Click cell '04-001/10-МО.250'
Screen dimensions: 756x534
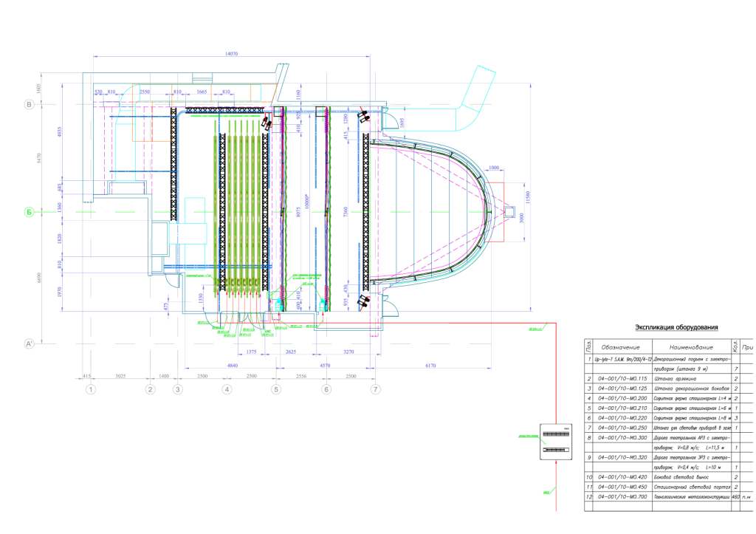click(x=622, y=428)
